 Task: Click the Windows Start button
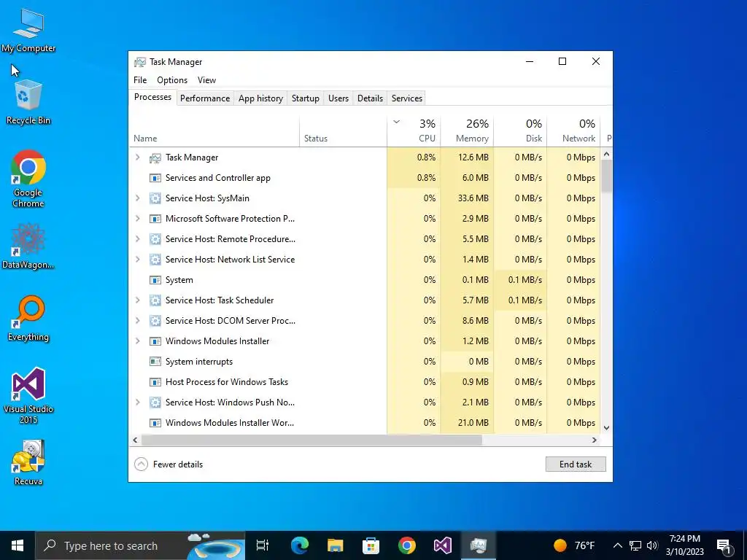click(18, 545)
